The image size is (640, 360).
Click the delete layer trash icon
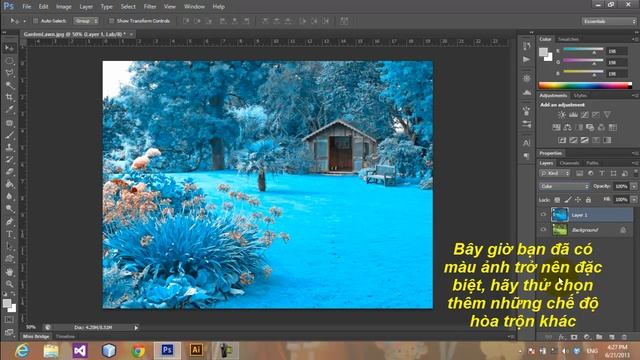click(624, 337)
